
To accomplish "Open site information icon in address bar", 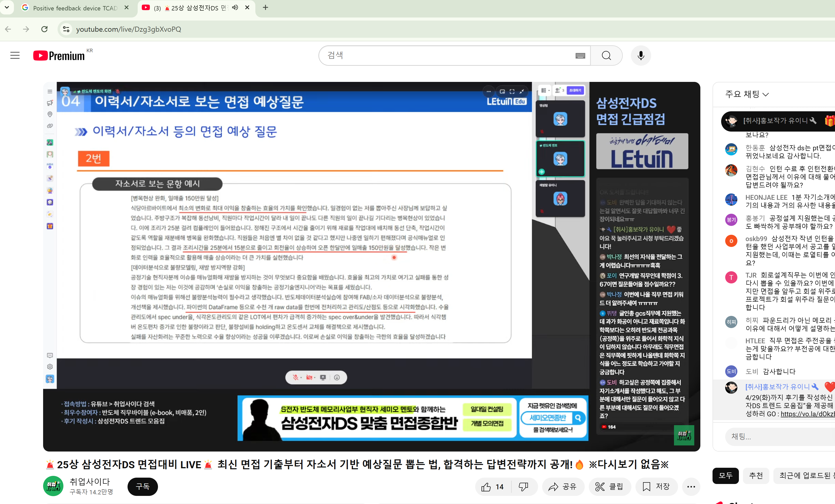I will point(66,29).
